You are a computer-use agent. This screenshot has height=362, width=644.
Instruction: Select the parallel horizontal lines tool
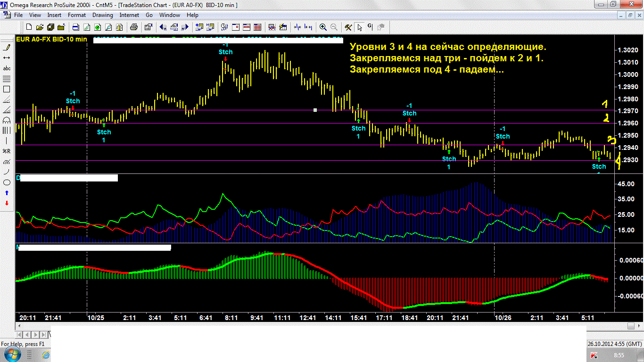pyautogui.click(x=7, y=78)
